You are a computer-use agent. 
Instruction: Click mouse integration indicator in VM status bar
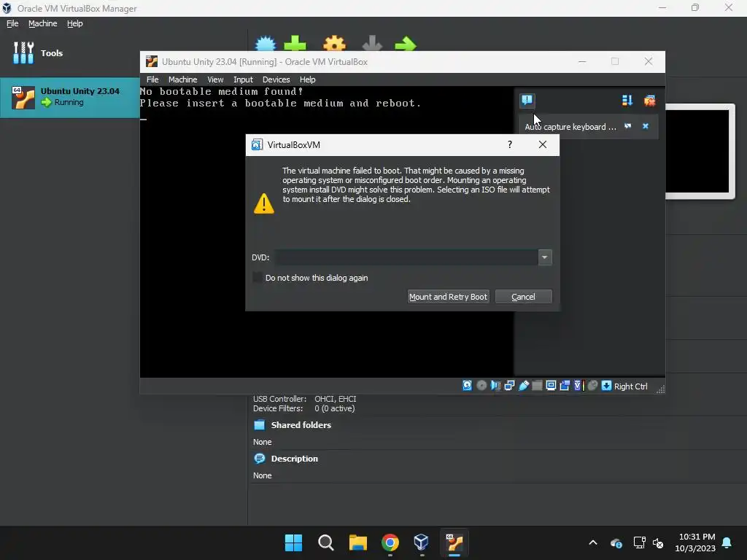point(592,386)
